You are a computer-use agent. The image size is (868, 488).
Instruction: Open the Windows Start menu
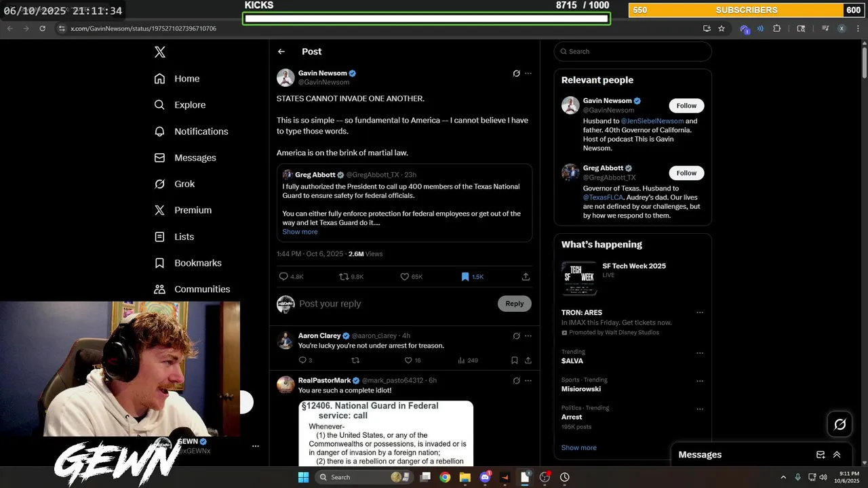click(x=303, y=477)
